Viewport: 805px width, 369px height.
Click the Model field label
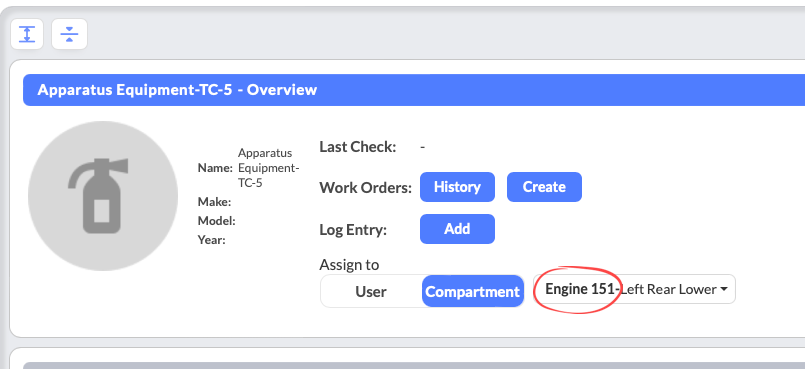pos(217,221)
